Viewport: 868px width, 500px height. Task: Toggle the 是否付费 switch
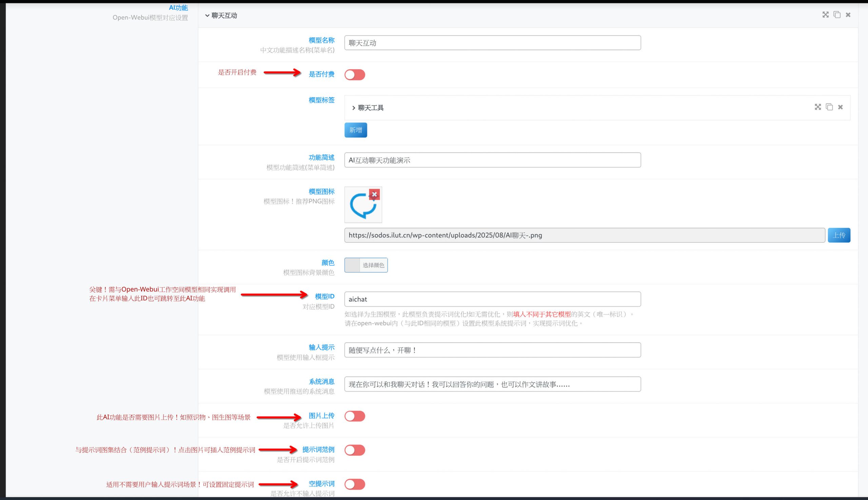coord(354,75)
